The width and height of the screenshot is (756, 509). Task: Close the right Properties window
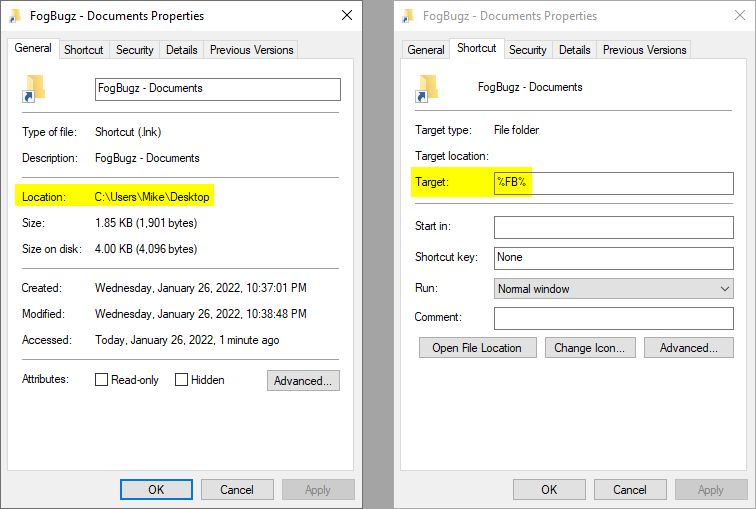tap(740, 15)
